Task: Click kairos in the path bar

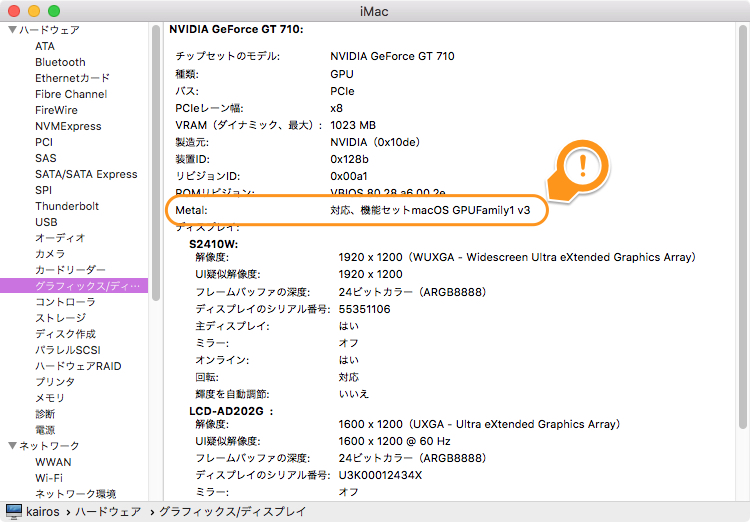Action: pos(43,511)
